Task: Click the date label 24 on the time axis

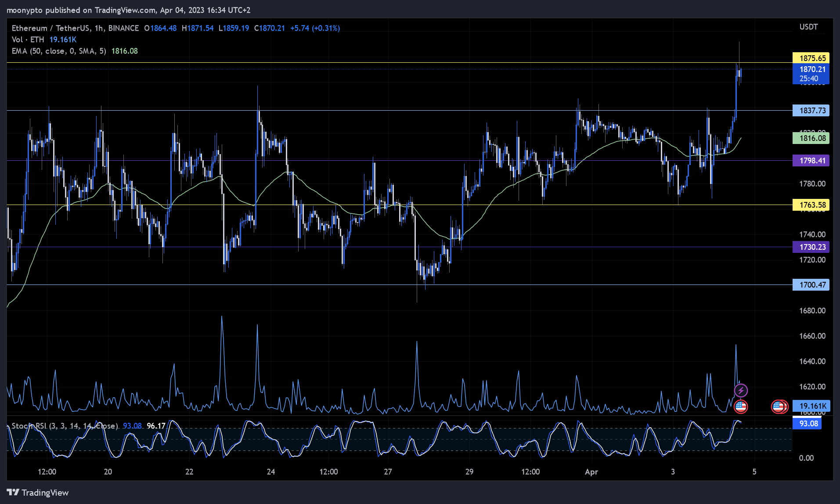Action: (x=271, y=472)
